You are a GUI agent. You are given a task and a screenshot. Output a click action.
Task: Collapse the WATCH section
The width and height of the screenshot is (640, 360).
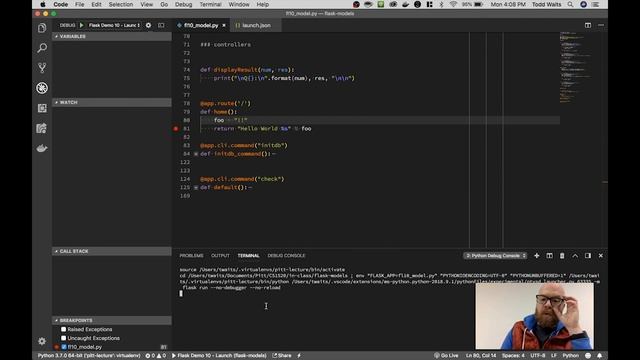coord(112,102)
